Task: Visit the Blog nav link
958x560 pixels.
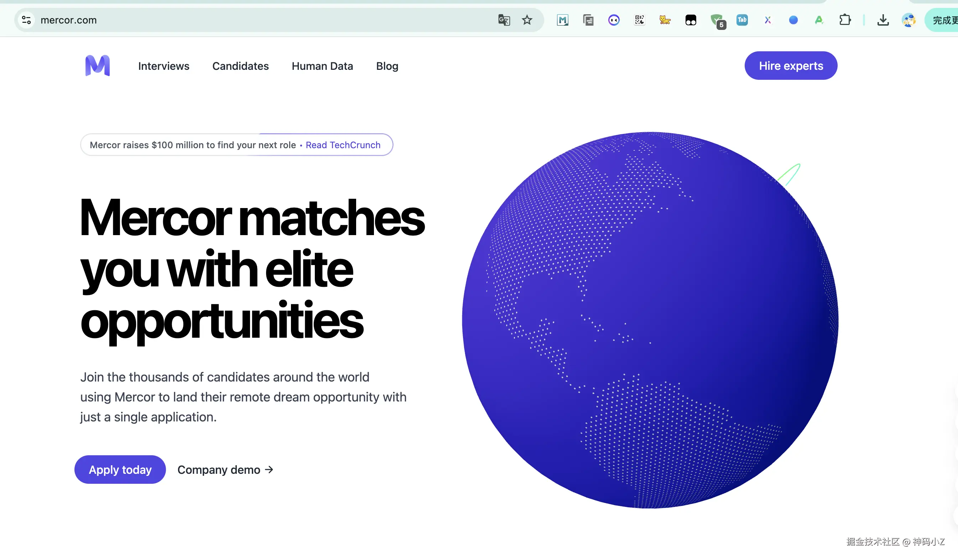Action: tap(387, 66)
